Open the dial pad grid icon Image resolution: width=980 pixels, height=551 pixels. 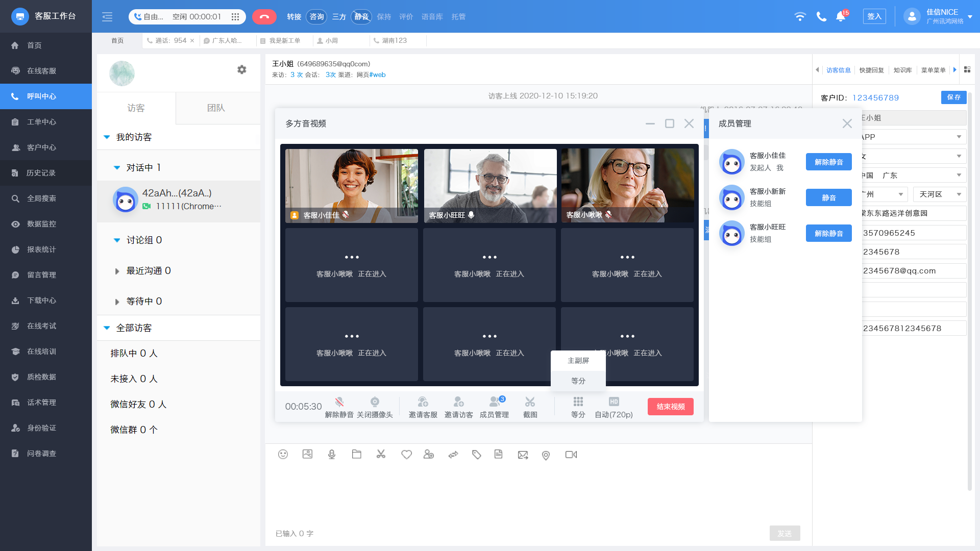point(235,17)
